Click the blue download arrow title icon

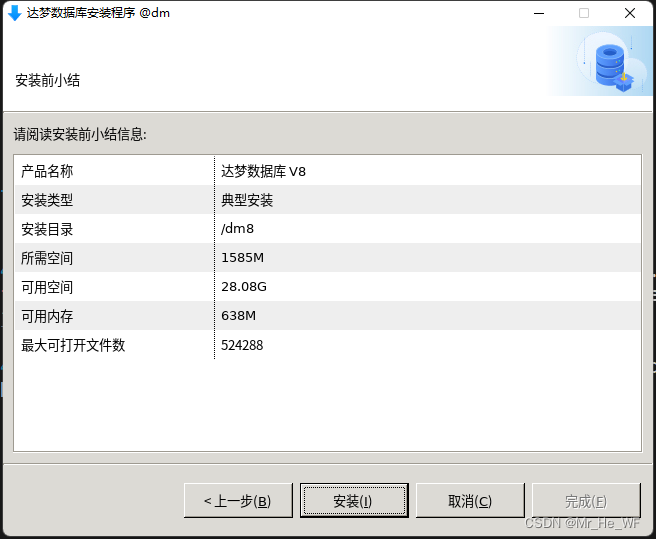(x=15, y=13)
